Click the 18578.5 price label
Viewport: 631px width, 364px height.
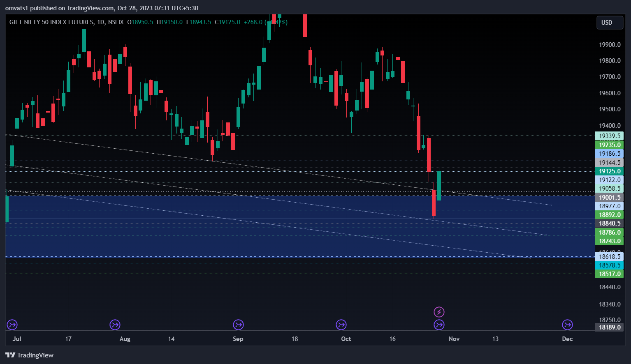(x=609, y=265)
